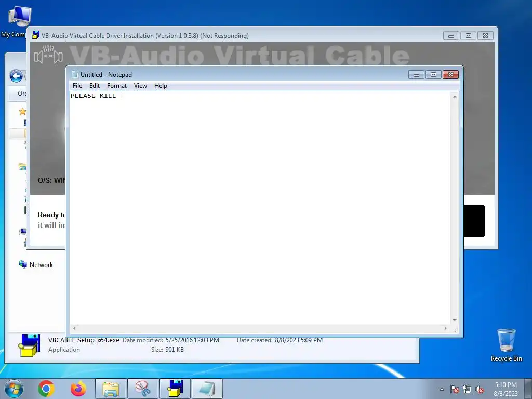The height and width of the screenshot is (399, 532).
Task: Minimize the VB-Audio Virtual Cable installer window
Action: coord(451,36)
